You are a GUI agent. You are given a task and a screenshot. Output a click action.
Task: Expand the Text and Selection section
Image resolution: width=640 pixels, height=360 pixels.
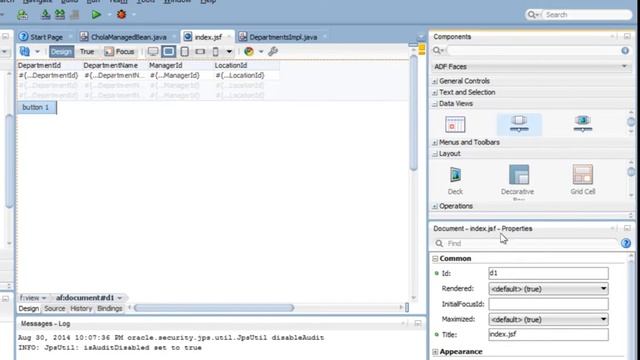pyautogui.click(x=435, y=93)
